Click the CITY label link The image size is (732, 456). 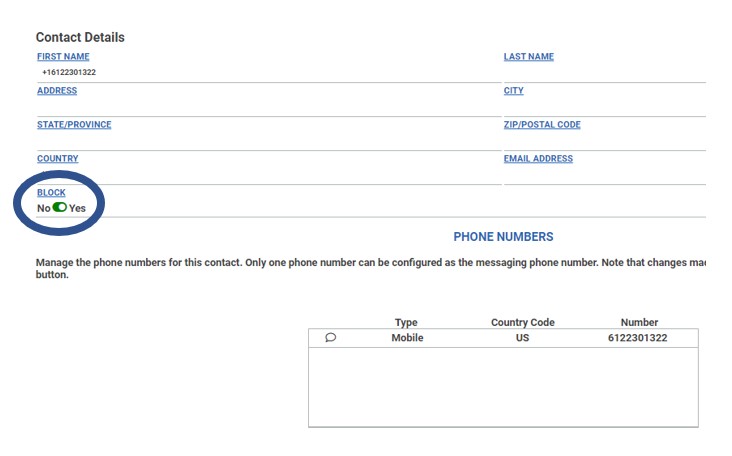(x=513, y=91)
